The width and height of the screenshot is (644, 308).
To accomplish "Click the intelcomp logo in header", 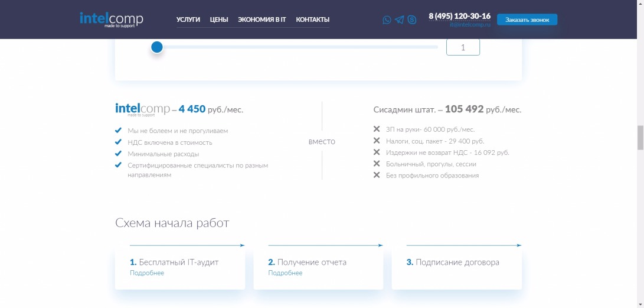I will [112, 20].
